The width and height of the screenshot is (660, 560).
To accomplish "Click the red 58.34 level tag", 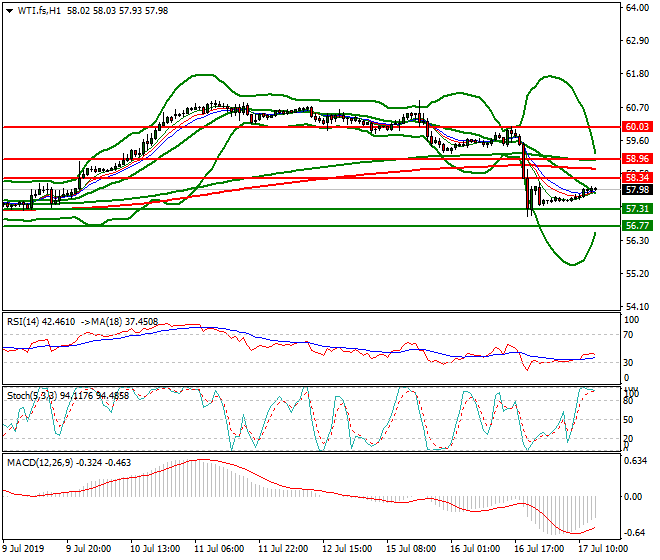I will point(637,177).
